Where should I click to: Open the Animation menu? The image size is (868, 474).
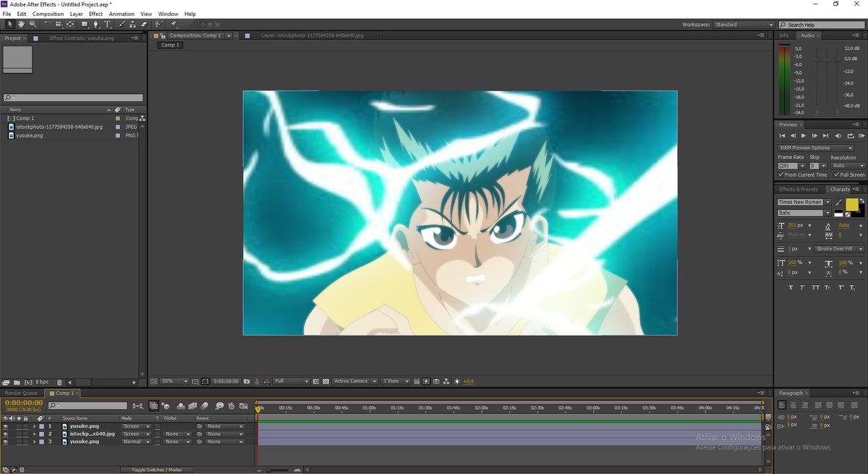click(122, 14)
